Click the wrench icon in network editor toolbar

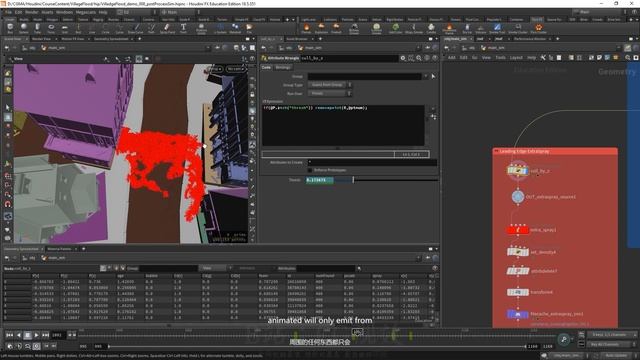point(543,58)
